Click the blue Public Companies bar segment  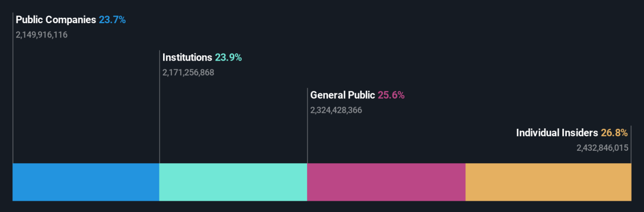(86, 182)
